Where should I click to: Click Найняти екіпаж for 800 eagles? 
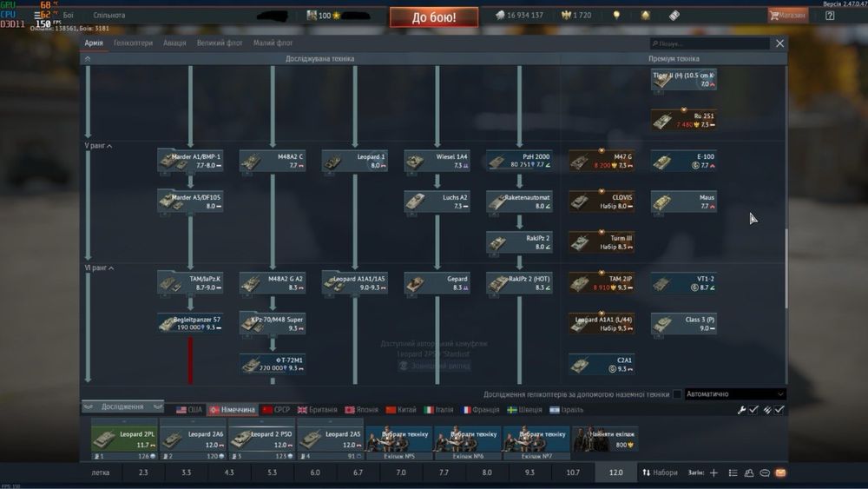point(604,439)
